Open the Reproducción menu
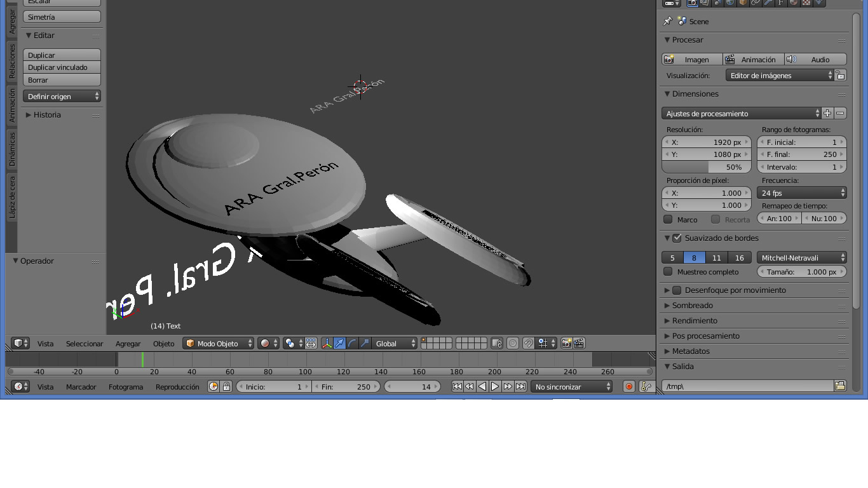 [x=177, y=386]
